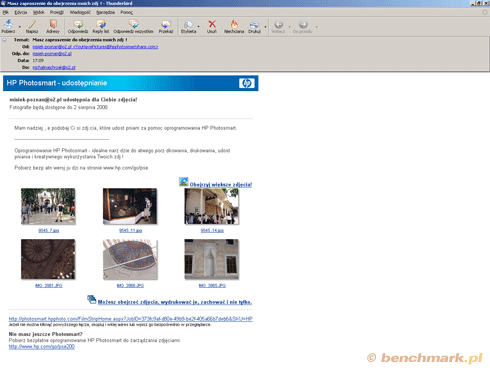Expand the Etykieta dropdown arrow
Viewport: 490px width, 370px height.
pos(199,26)
